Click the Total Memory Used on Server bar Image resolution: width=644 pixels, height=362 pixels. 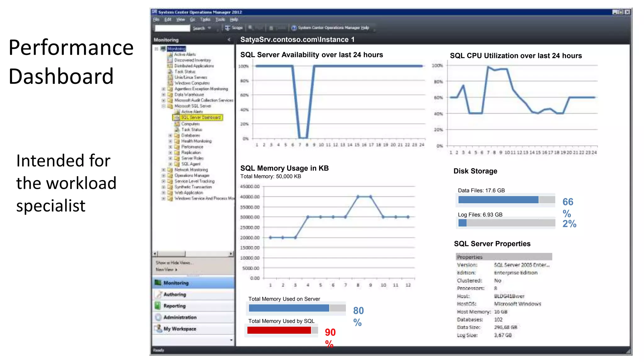pos(297,308)
